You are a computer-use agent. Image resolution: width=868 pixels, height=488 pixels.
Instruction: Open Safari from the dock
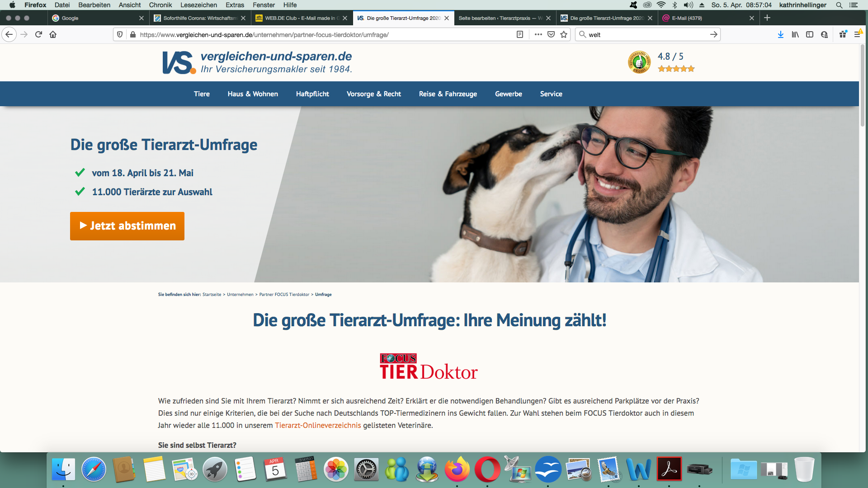[x=94, y=470]
